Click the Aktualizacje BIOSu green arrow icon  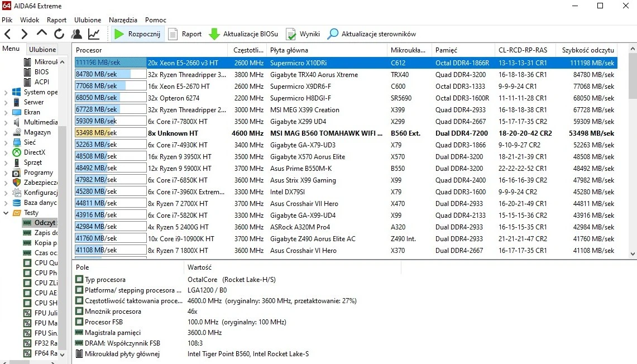(214, 34)
